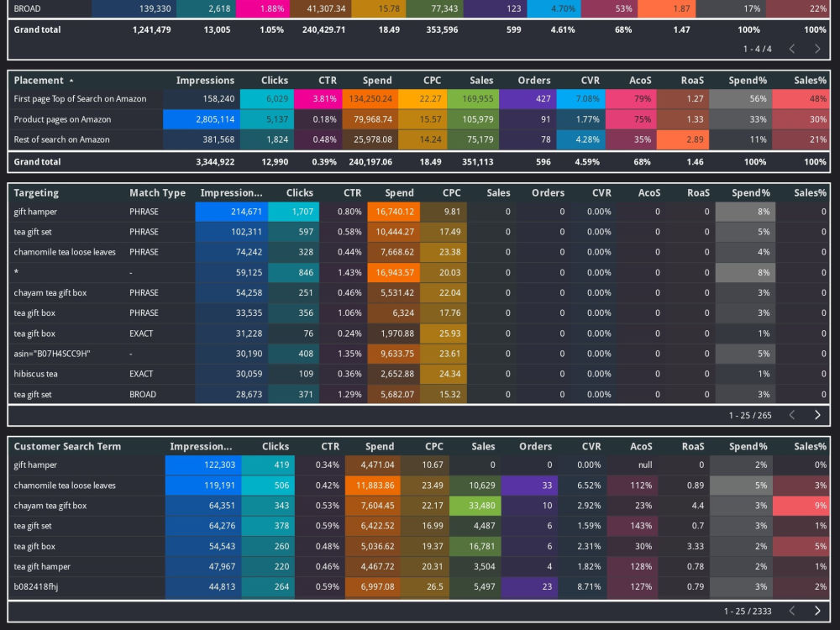Click 214,671 impressions cell for gift hamper
Image resolution: width=840 pixels, height=630 pixels.
point(232,212)
